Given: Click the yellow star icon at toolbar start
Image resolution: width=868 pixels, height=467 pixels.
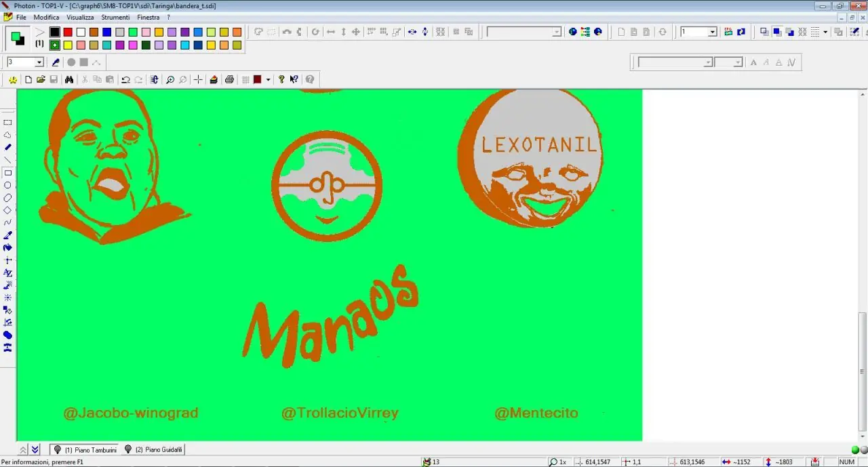Looking at the screenshot, I should (13, 79).
